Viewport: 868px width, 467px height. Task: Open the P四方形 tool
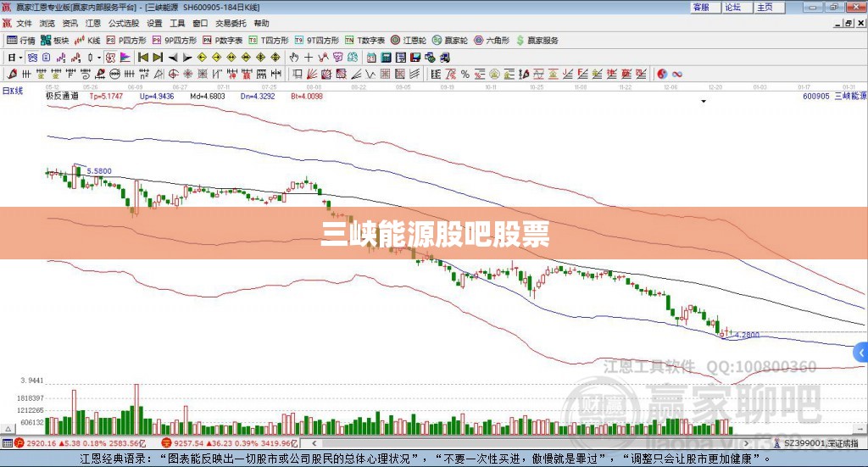(x=126, y=41)
